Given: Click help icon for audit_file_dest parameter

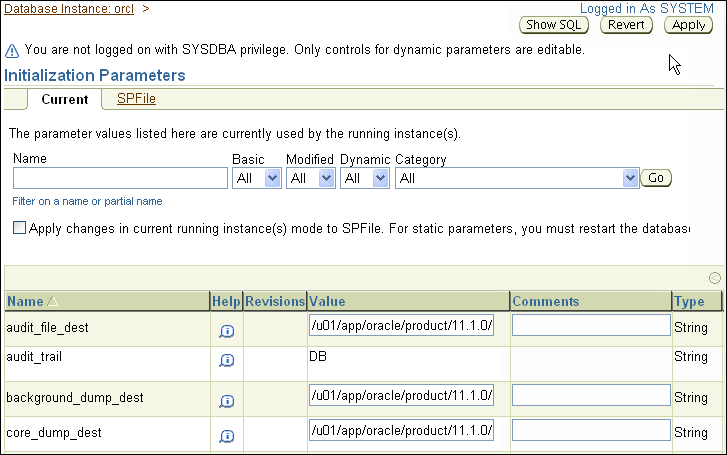Looking at the screenshot, I should pyautogui.click(x=227, y=332).
